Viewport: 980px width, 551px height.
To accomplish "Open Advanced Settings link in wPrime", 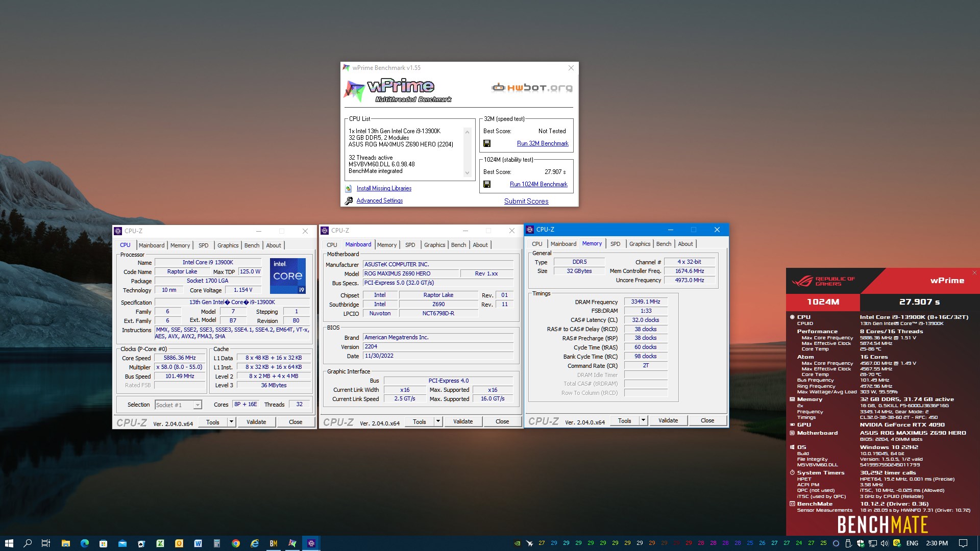I will [x=380, y=201].
